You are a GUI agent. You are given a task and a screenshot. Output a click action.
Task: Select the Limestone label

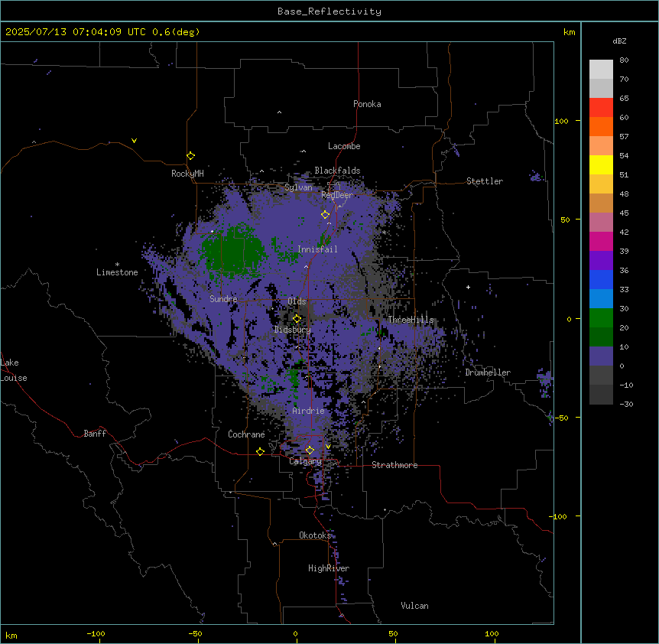tap(117, 272)
